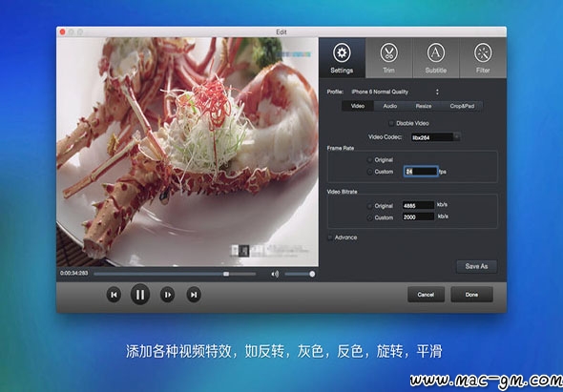Select Original frame rate option
Screen dimensions: 563x392
369,159
